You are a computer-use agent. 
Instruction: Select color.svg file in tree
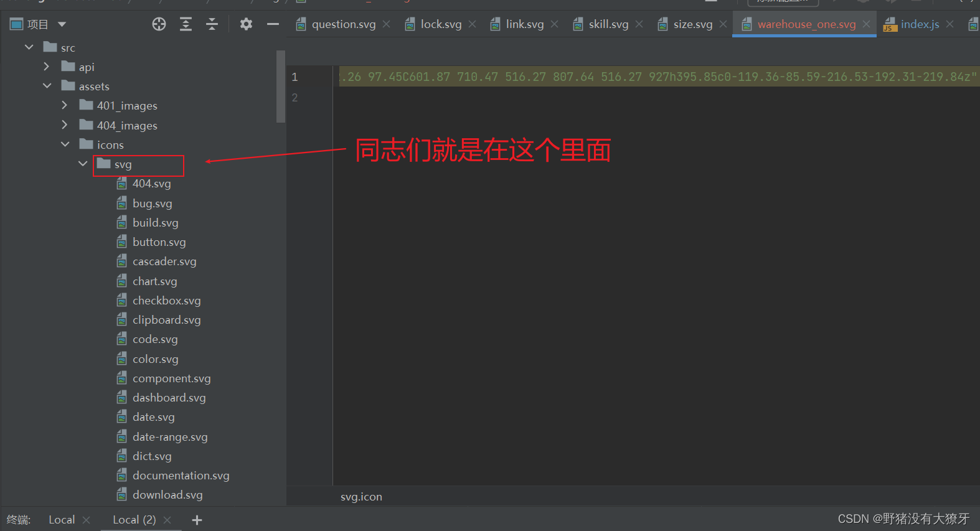pos(155,359)
